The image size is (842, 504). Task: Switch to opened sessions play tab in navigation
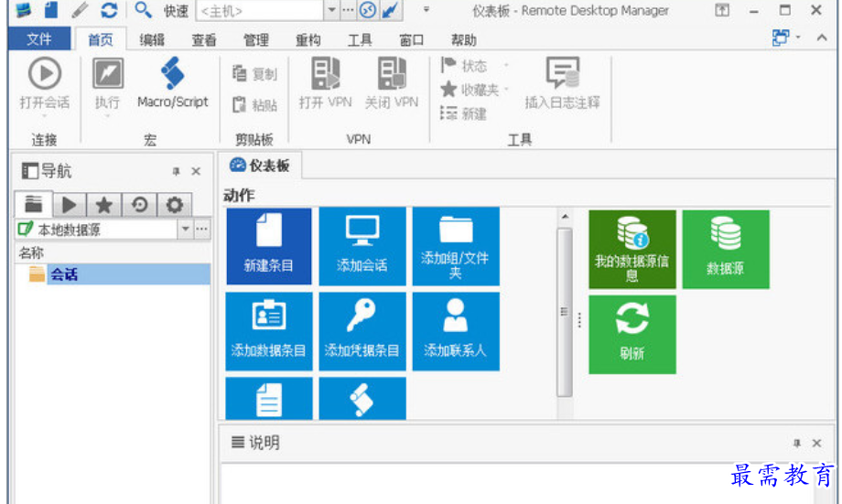point(70,205)
